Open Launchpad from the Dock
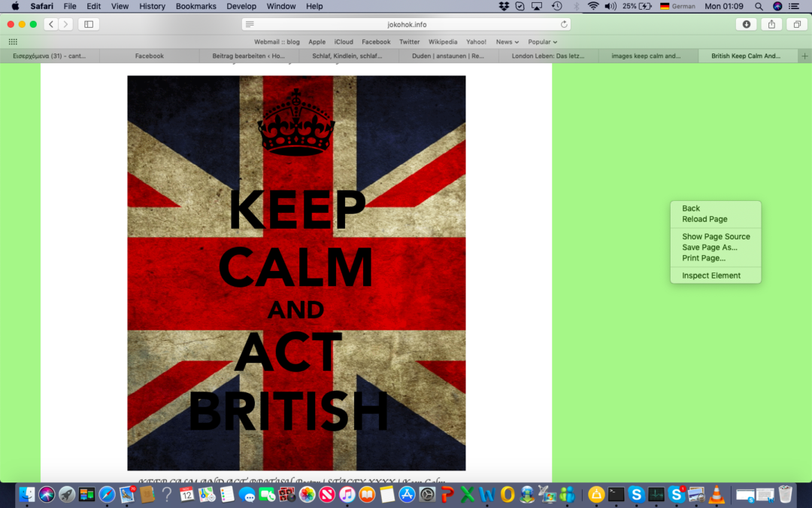 tap(66, 494)
